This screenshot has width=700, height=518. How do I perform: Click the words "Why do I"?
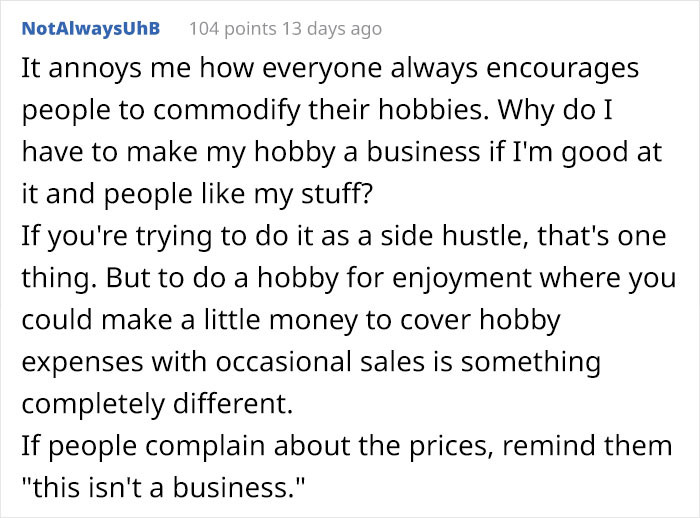coord(555,110)
